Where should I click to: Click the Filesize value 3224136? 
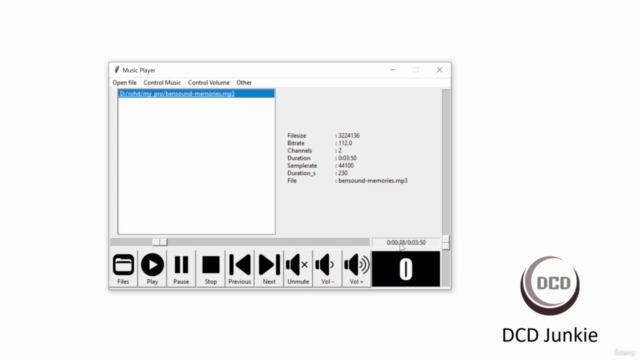pos(349,136)
